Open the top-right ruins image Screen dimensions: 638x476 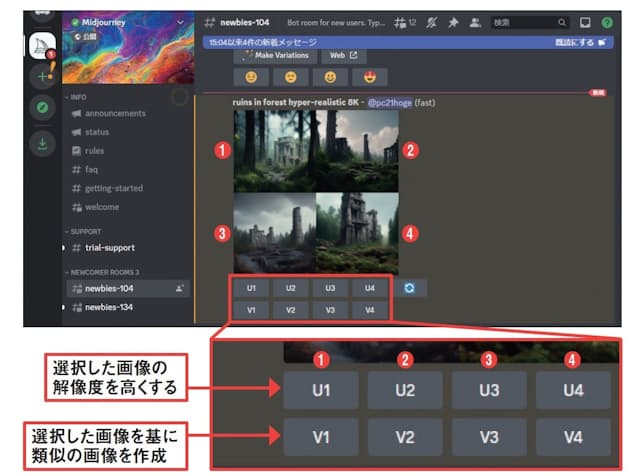coord(357,151)
